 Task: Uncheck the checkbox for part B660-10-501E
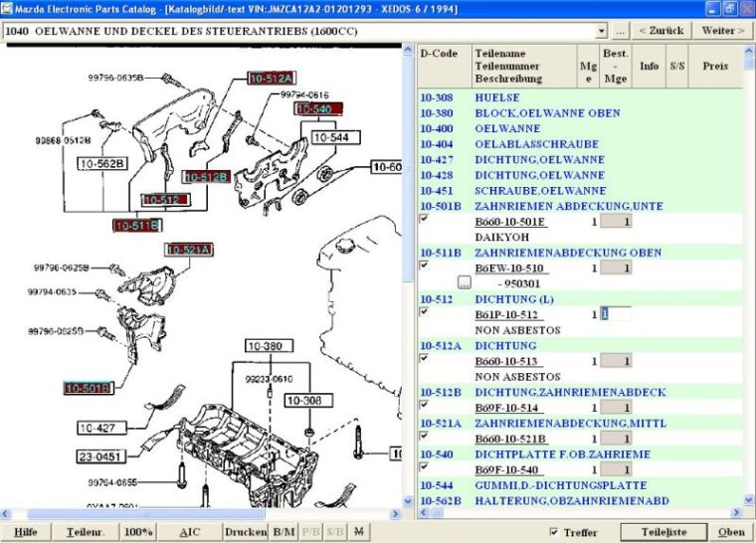point(425,219)
